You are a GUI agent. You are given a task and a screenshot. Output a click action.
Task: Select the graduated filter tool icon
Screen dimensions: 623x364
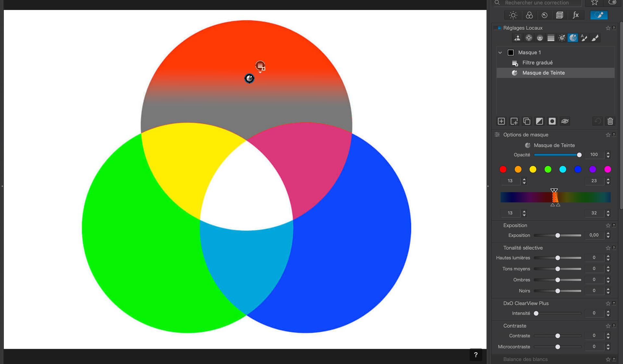[551, 38]
